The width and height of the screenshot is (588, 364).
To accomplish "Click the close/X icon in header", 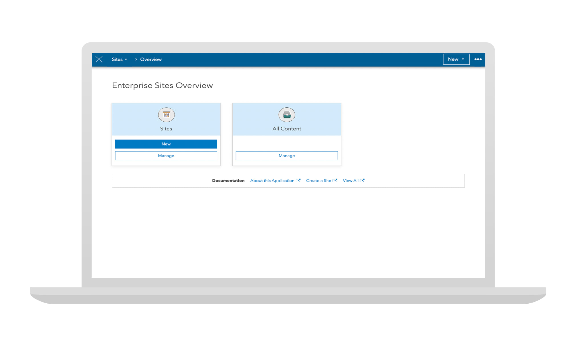I will click(99, 59).
